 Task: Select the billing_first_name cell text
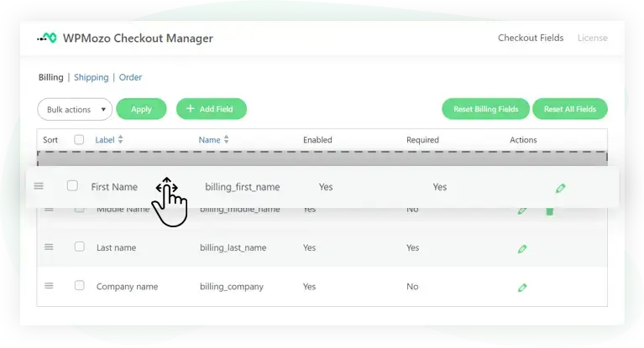[x=243, y=187]
